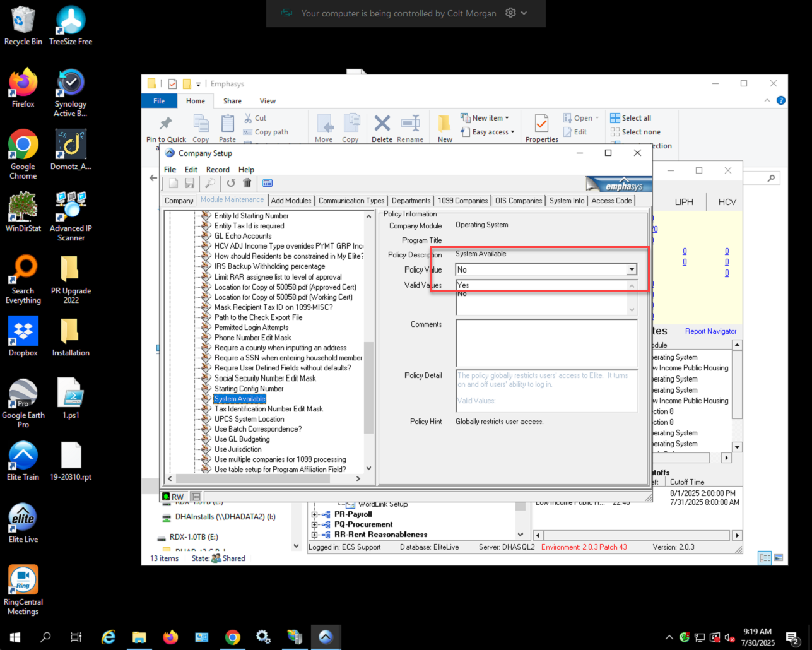Open remote control settings chevron in top banner
812x650 pixels.
(x=524, y=13)
